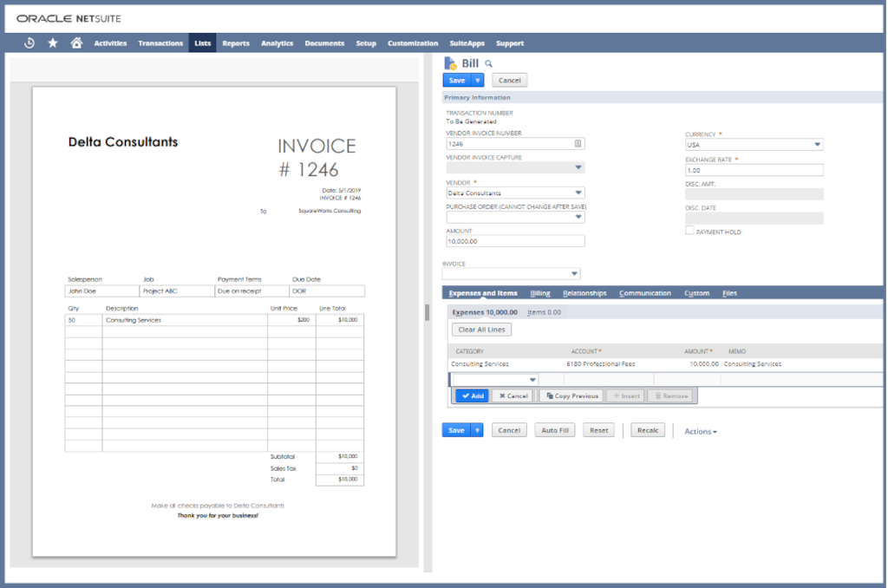Image resolution: width=888 pixels, height=588 pixels.
Task: Click the search magnifier next to Bill
Action: 489,64
